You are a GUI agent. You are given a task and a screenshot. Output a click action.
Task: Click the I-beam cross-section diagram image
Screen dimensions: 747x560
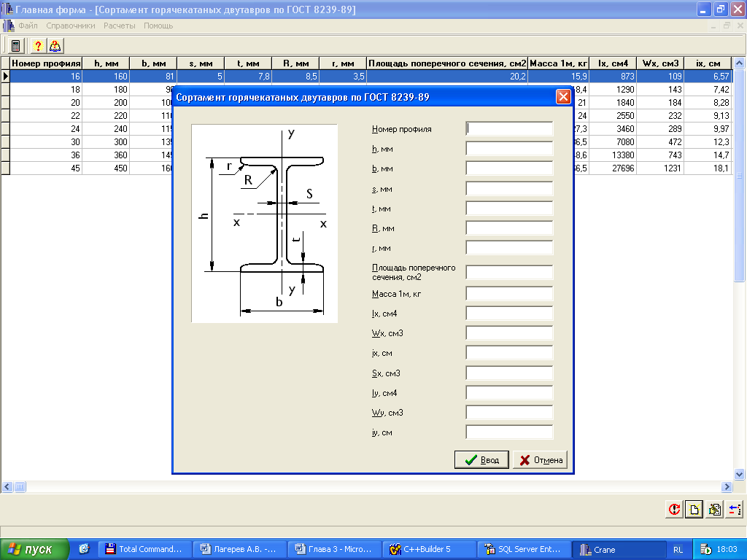coord(264,223)
